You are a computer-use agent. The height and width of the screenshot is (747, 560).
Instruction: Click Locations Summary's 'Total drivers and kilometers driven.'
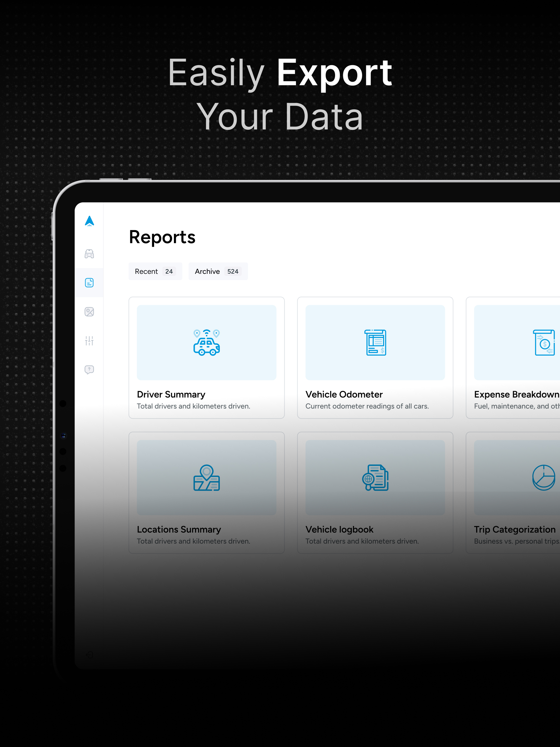tap(193, 541)
